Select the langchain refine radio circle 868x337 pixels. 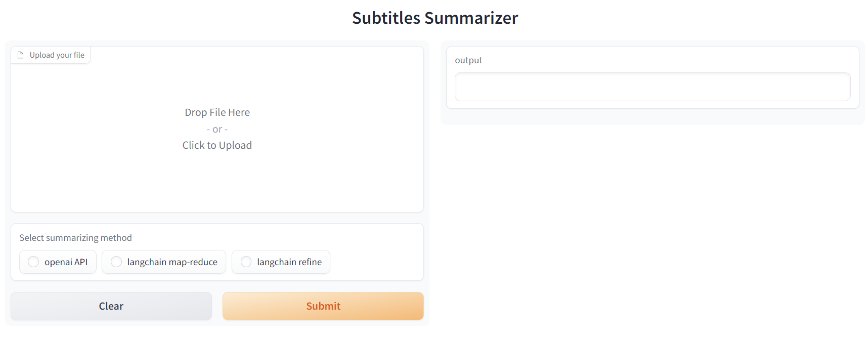point(246,262)
